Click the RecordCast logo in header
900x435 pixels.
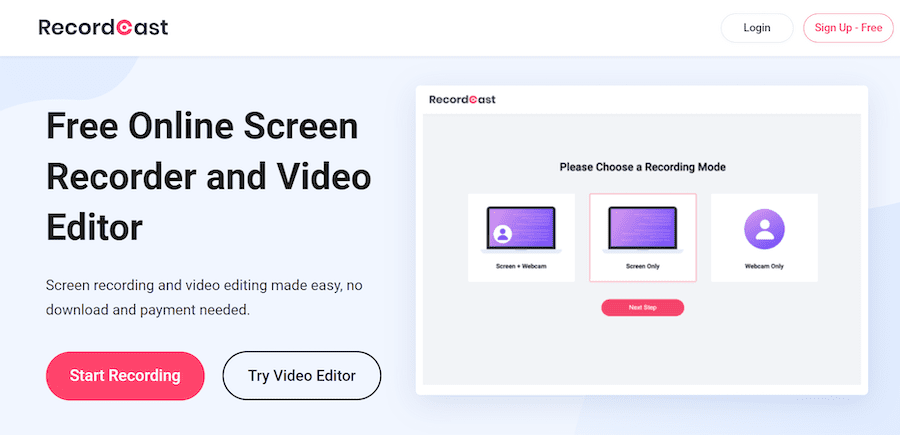(x=103, y=27)
